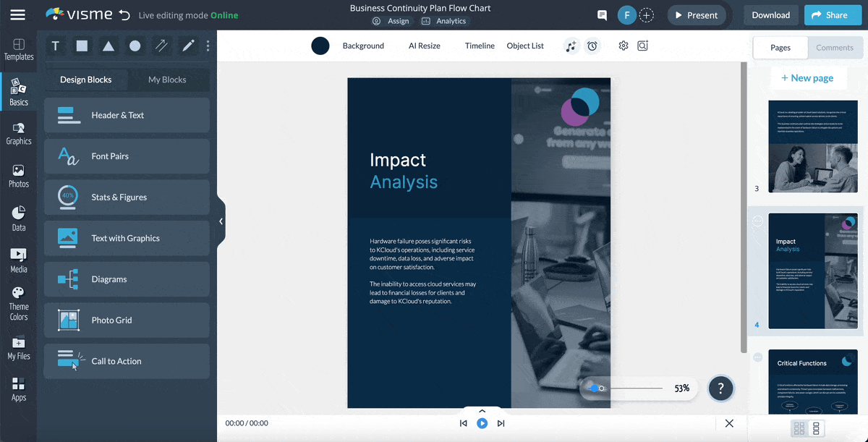Screen dimensions: 868x442
Task: Collapse the Design Blocks side panel
Action: (221, 221)
